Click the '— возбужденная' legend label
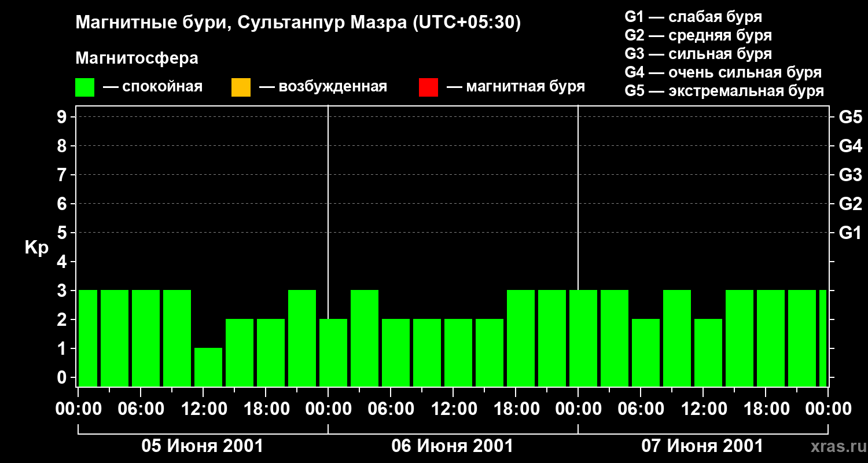This screenshot has height=463, width=868. [323, 87]
